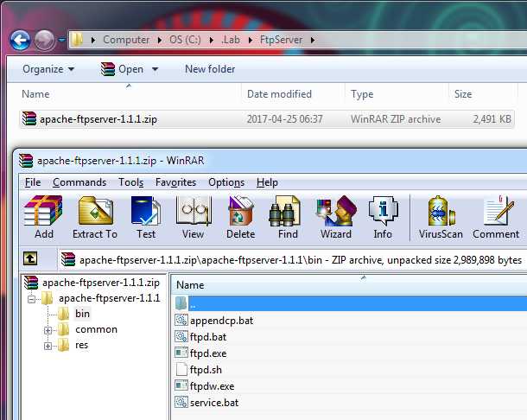Select apache-ftpserver-1.1.1.zip root in tree
The width and height of the screenshot is (527, 420).
point(101,283)
